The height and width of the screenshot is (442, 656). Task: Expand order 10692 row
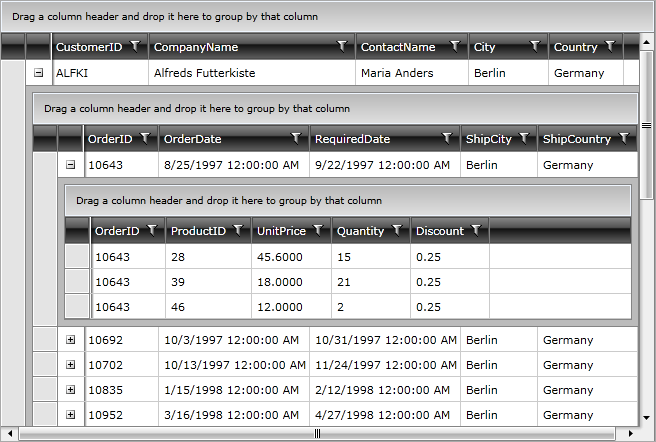tap(70, 340)
